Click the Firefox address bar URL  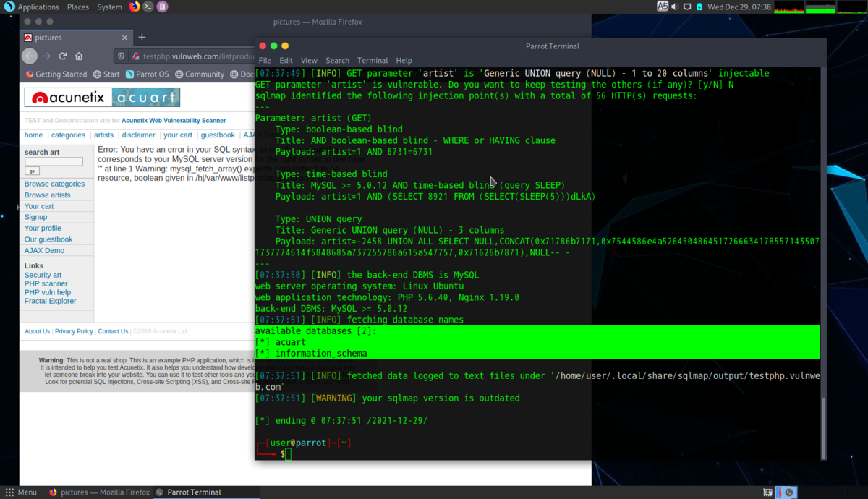pyautogui.click(x=199, y=56)
